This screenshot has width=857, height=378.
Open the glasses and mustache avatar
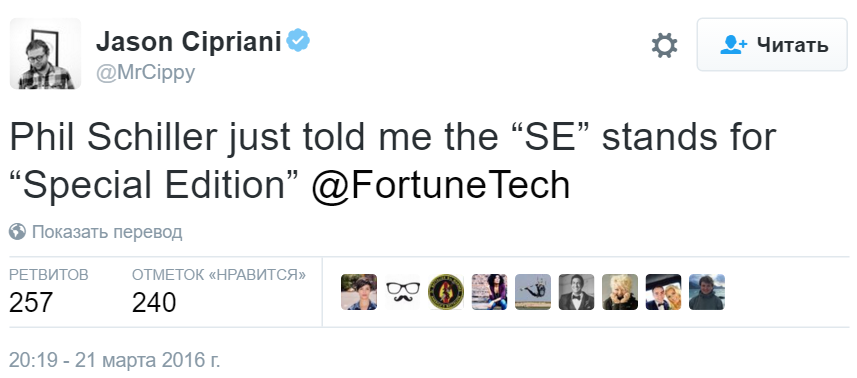coord(403,292)
